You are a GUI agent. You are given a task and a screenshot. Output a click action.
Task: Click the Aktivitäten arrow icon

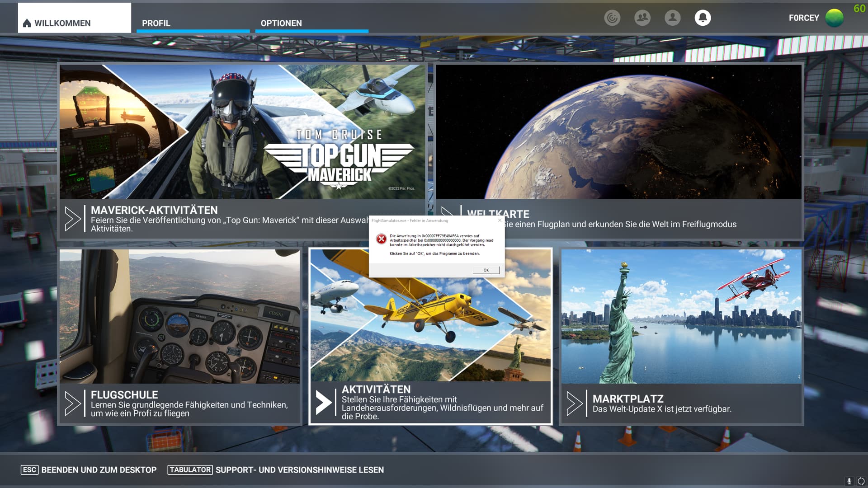[323, 402]
